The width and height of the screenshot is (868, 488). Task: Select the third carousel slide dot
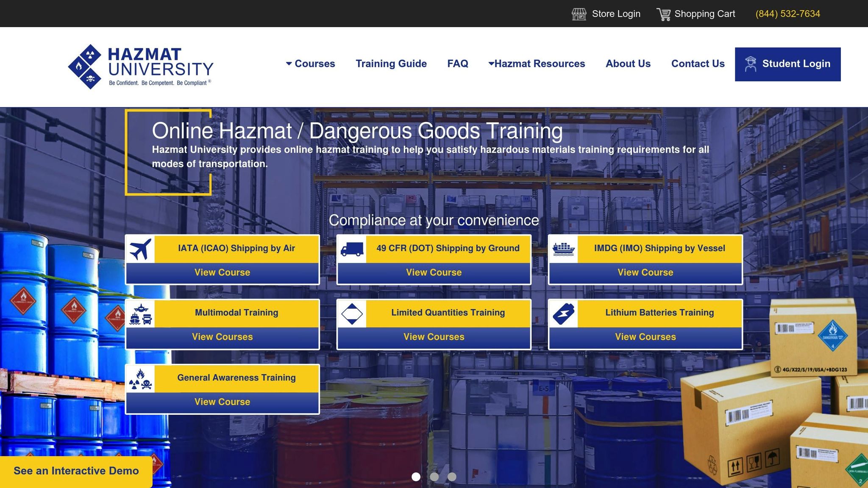click(x=452, y=477)
